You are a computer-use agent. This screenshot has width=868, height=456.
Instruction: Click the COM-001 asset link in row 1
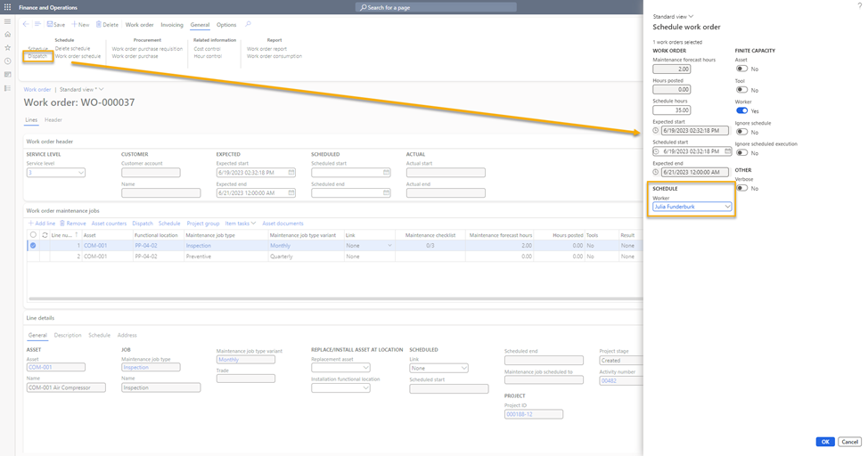[x=95, y=246]
